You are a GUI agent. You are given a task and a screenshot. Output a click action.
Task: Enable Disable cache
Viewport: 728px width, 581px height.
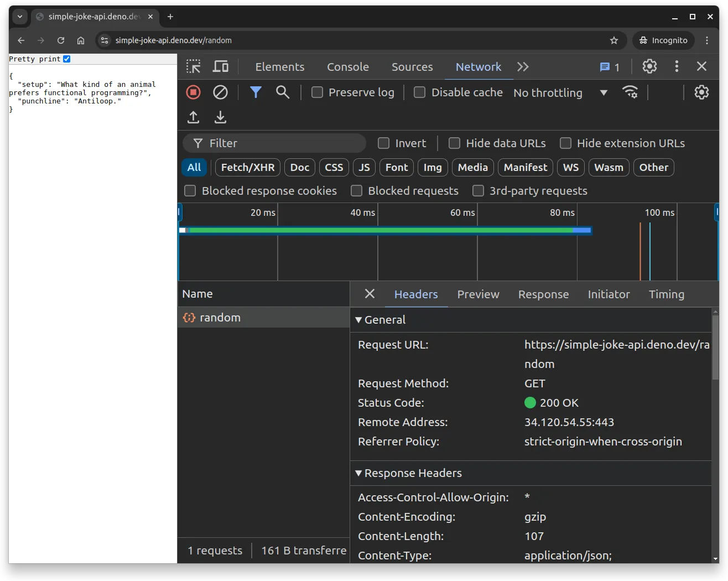(x=419, y=92)
